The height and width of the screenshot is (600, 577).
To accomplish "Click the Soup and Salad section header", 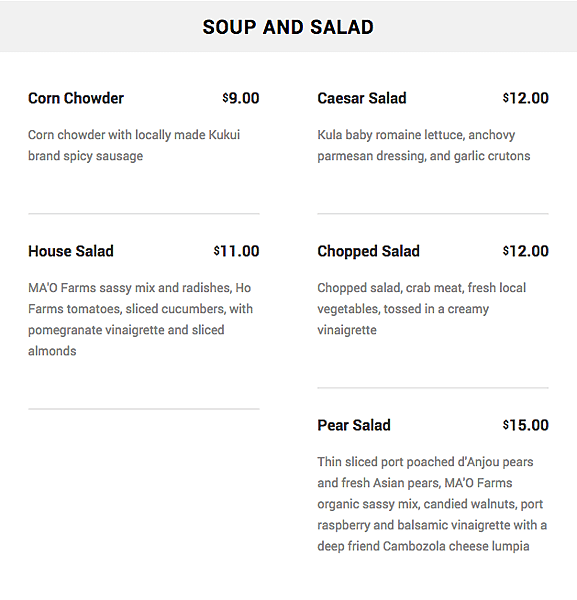I will click(x=288, y=27).
